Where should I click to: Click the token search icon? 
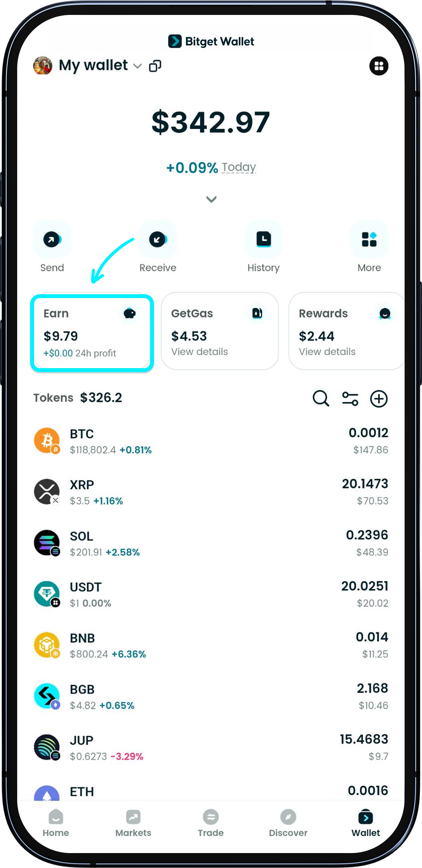click(x=321, y=399)
